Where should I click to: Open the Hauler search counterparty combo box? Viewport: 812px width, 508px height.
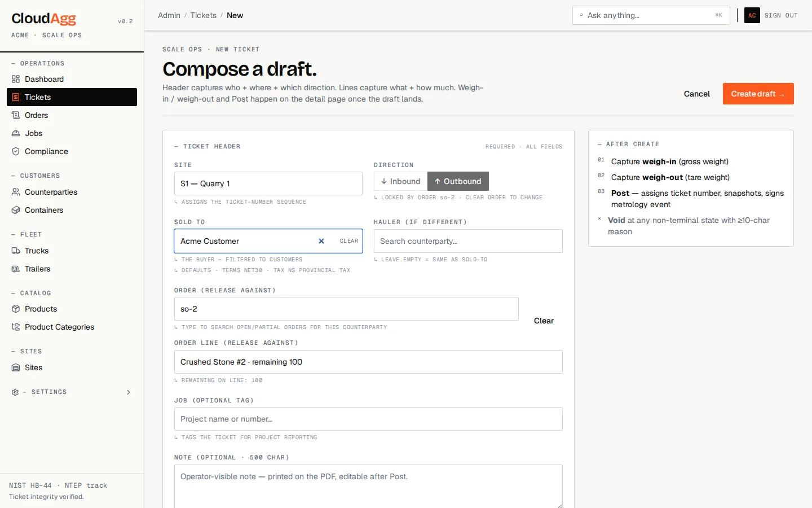pyautogui.click(x=468, y=241)
